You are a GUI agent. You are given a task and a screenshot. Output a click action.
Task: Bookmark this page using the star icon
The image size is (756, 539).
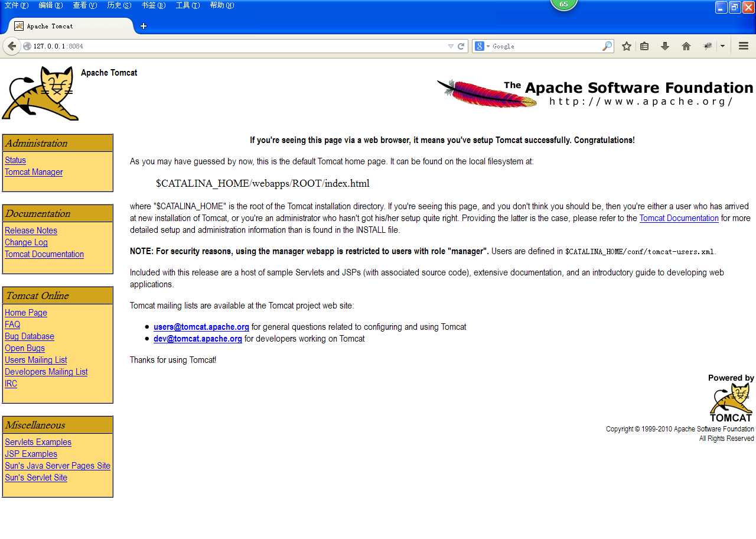click(x=626, y=46)
